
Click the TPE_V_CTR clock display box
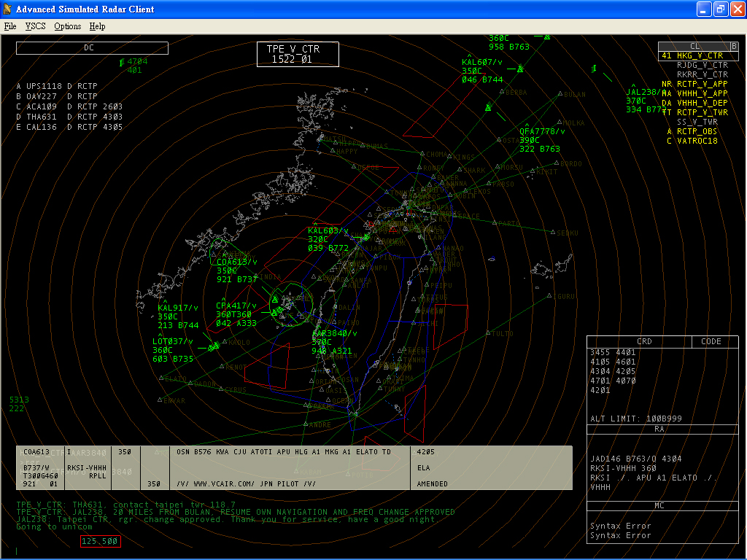point(298,54)
